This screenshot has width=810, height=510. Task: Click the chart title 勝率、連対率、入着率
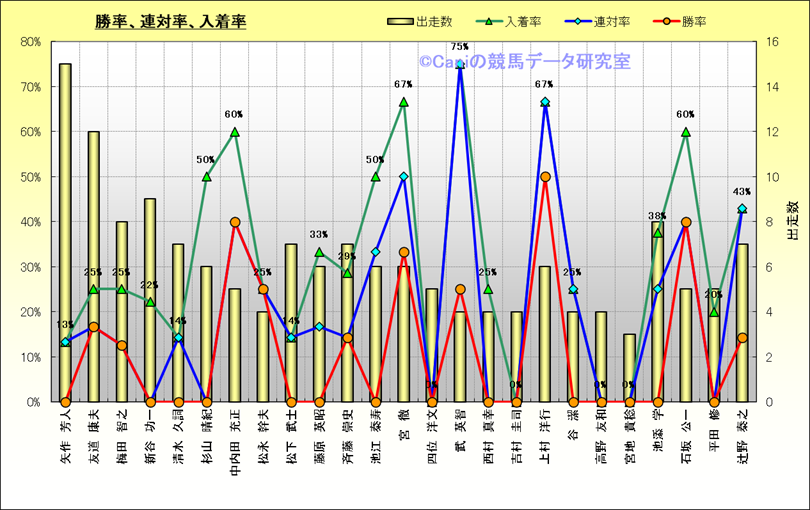coord(171,21)
